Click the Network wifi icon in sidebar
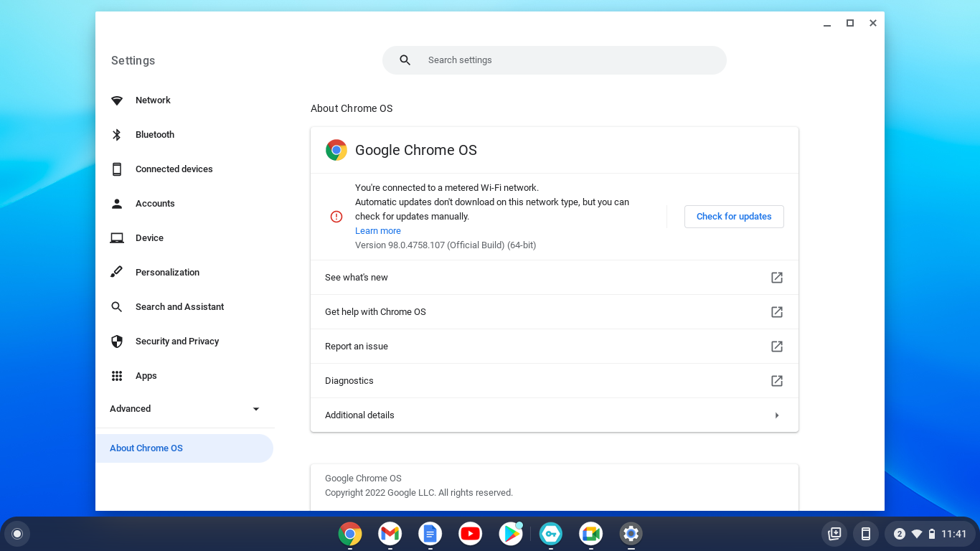 pyautogui.click(x=117, y=100)
